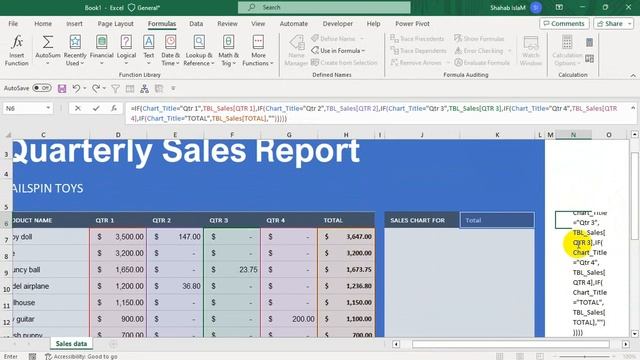Click the horizontal scrollbar track

[x=510, y=344]
